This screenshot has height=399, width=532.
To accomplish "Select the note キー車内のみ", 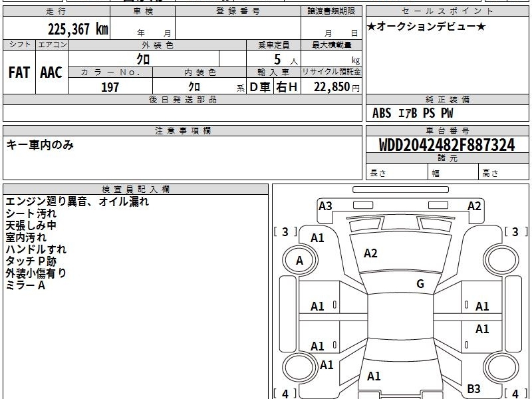I will pyautogui.click(x=40, y=145).
